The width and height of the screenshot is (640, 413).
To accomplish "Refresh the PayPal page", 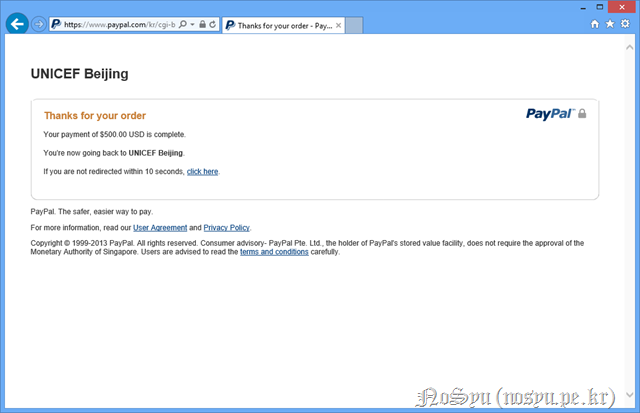I will click(x=213, y=23).
